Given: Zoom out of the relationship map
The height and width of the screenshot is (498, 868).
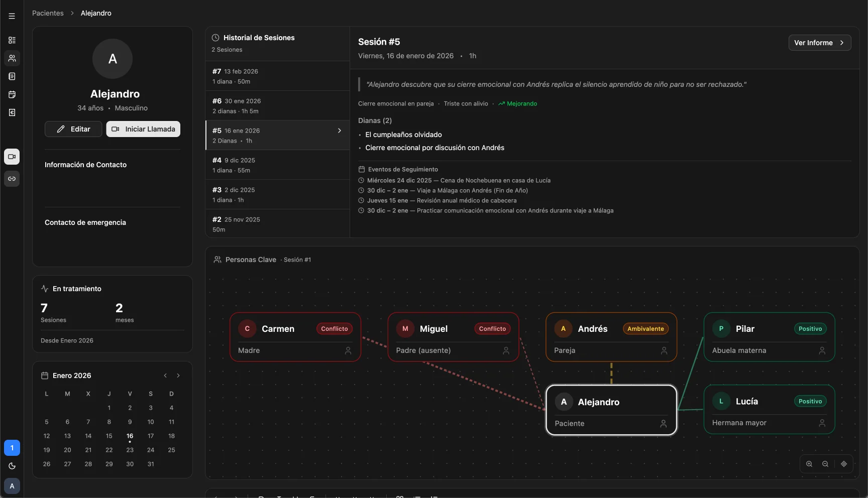Looking at the screenshot, I should [x=826, y=464].
